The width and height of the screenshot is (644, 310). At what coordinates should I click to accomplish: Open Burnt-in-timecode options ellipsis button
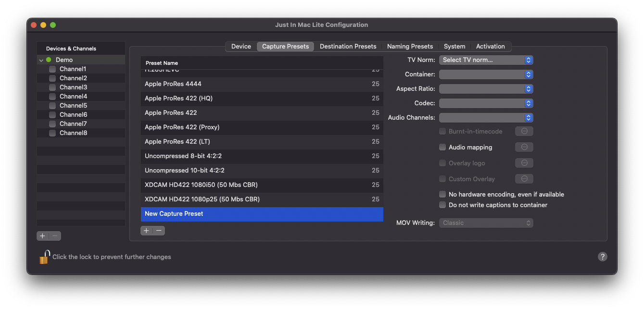(x=524, y=131)
